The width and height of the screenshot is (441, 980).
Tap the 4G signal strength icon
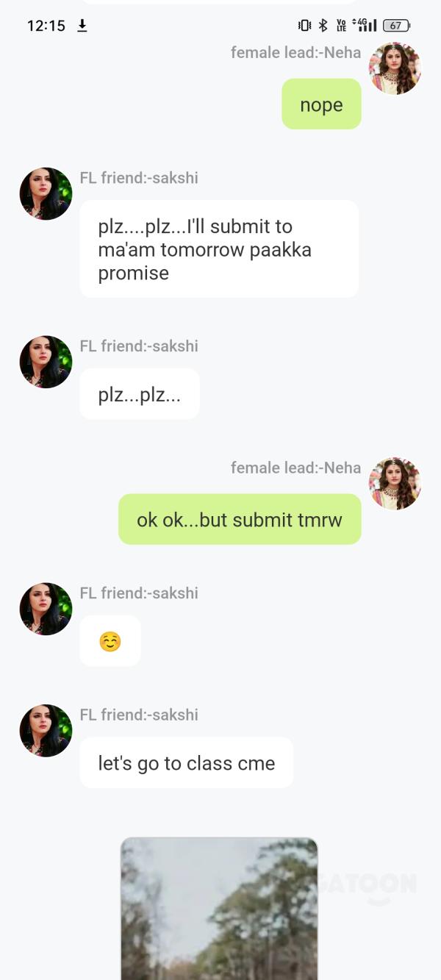(x=365, y=26)
